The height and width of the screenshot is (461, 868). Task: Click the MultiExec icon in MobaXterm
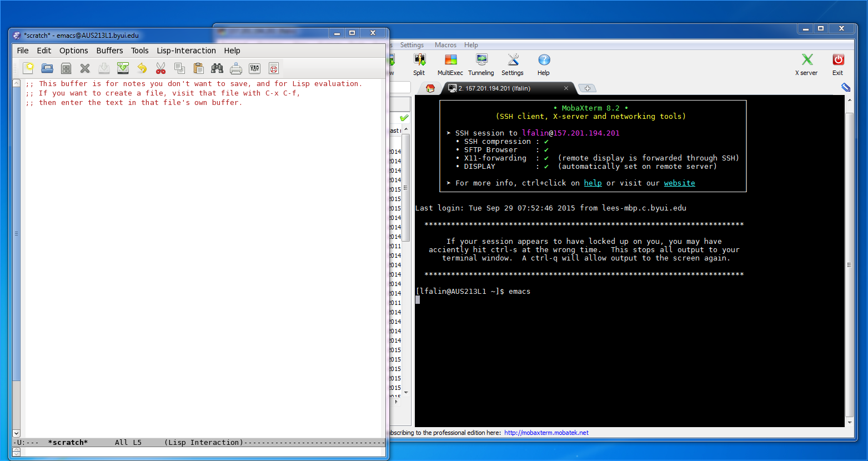(x=450, y=64)
